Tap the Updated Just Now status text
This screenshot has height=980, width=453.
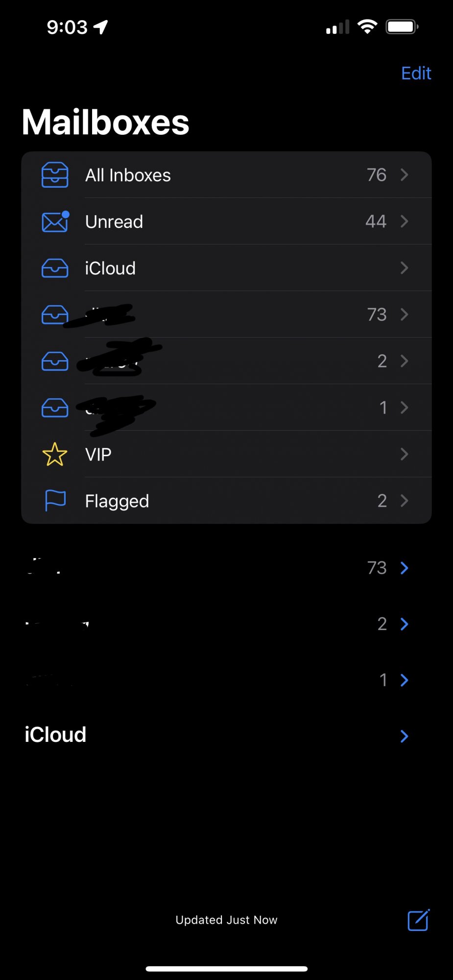tap(226, 920)
